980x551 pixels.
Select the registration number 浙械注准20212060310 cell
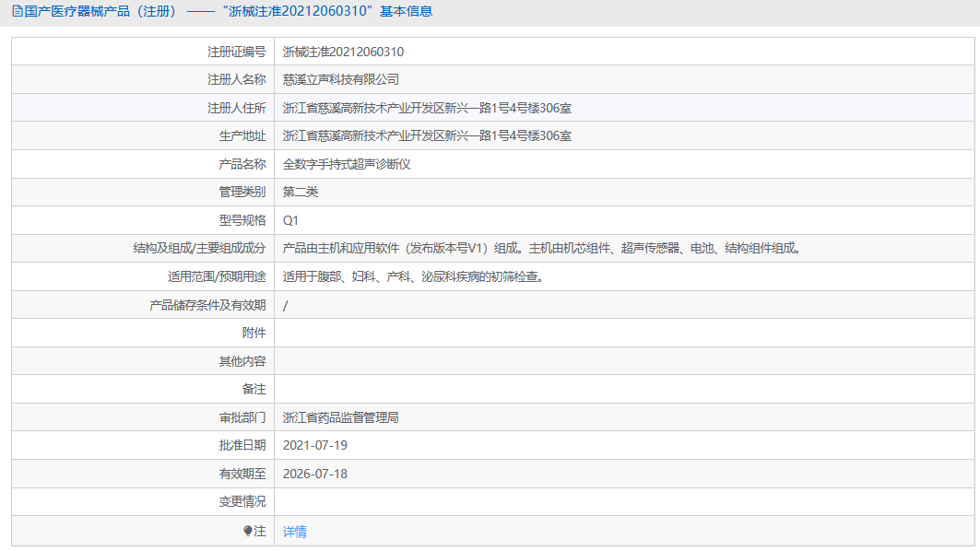341,52
